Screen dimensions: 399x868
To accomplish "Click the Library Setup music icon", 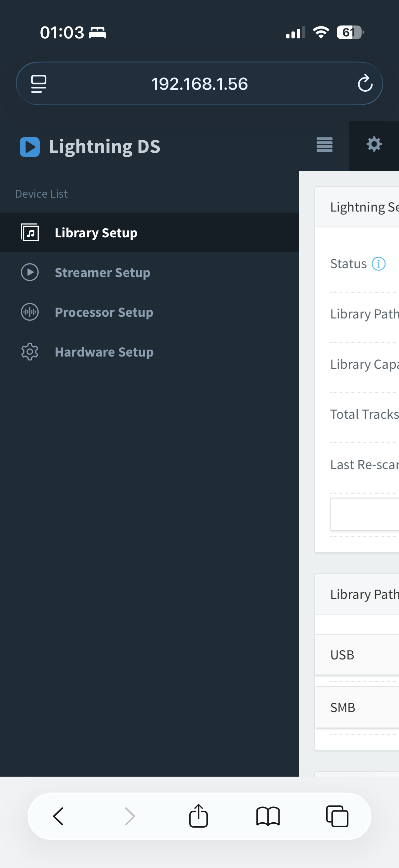I will (x=30, y=232).
